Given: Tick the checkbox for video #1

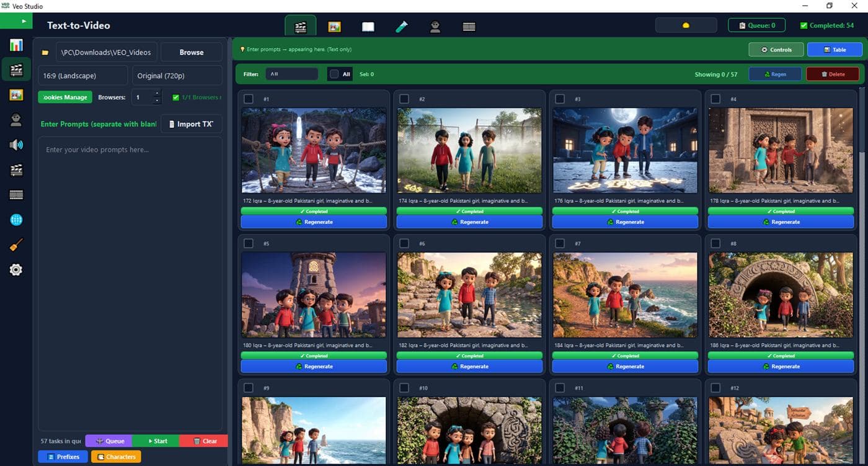Looking at the screenshot, I should pos(249,99).
